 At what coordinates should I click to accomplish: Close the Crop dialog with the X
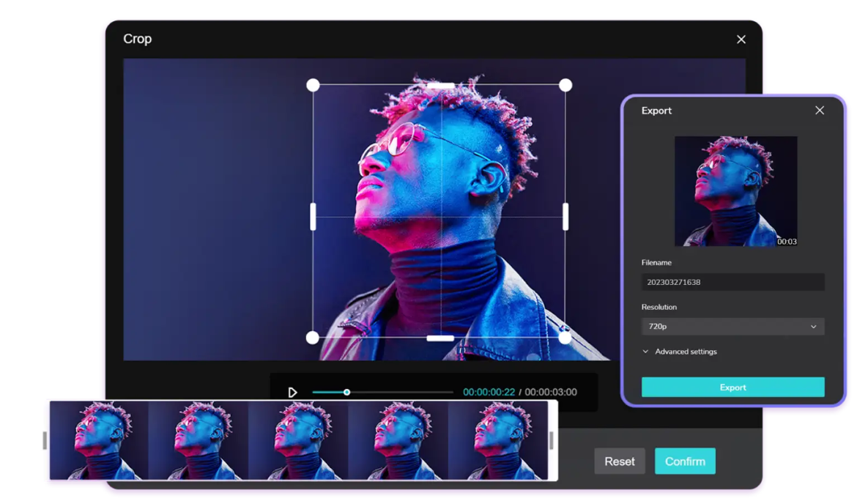pos(741,40)
